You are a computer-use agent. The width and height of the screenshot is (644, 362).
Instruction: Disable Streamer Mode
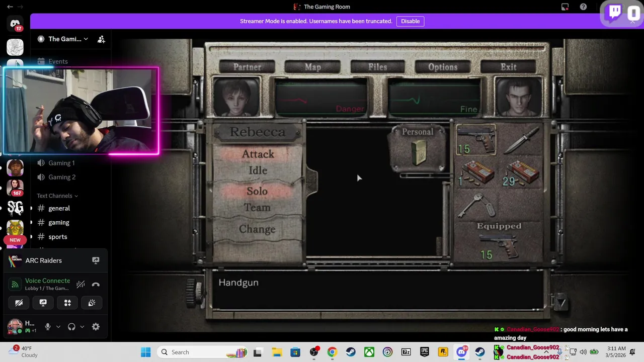tap(410, 21)
